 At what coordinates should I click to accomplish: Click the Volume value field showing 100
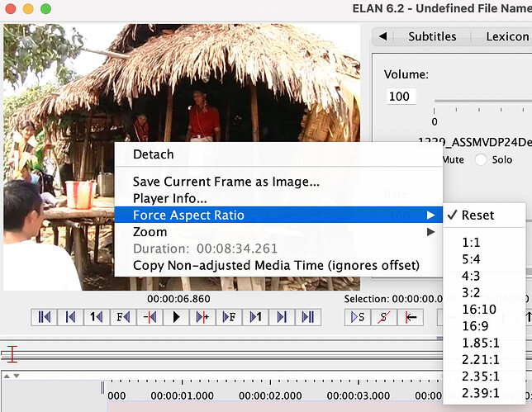click(x=400, y=96)
